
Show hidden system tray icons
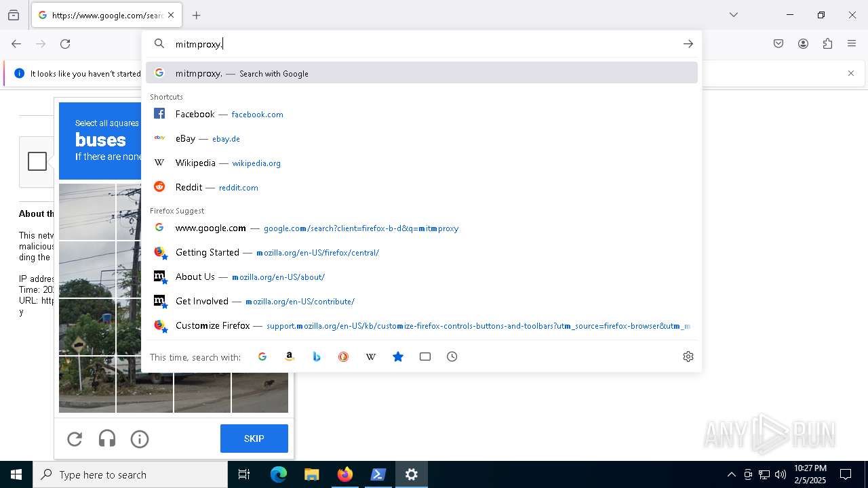click(731, 474)
